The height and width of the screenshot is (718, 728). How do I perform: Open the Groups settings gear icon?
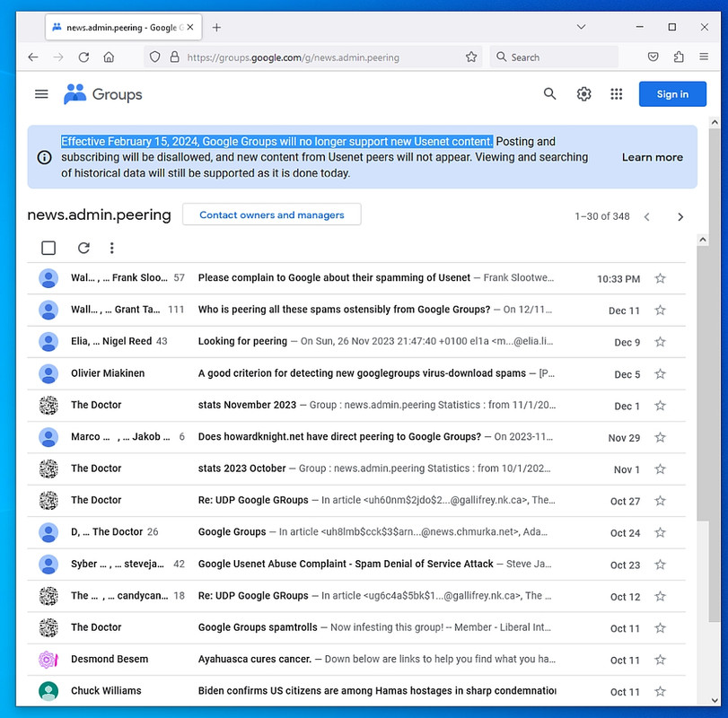[x=583, y=94]
